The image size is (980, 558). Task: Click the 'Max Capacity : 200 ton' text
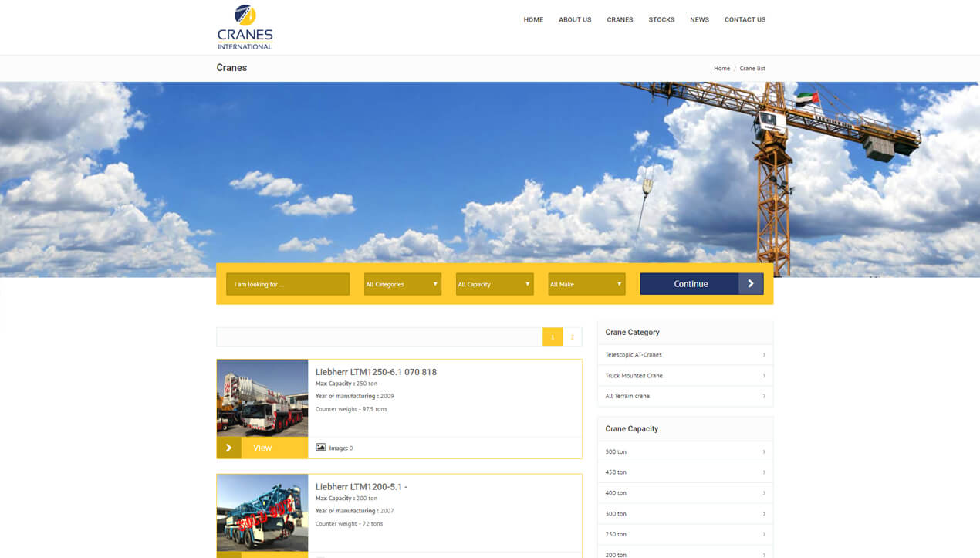click(x=346, y=499)
